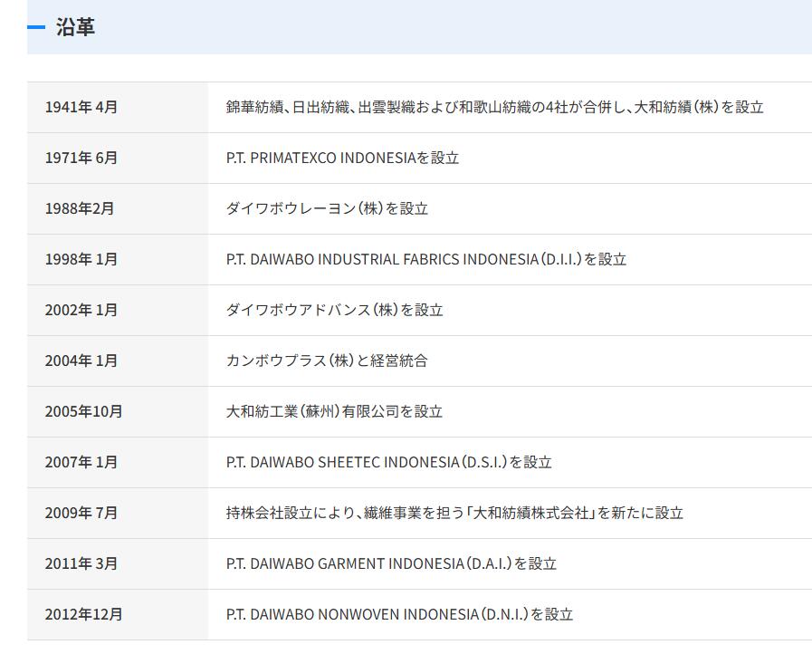Click the ダイワボウアドバンス（株）を設立 text
Viewport: 812px width, 654px height.
[334, 310]
